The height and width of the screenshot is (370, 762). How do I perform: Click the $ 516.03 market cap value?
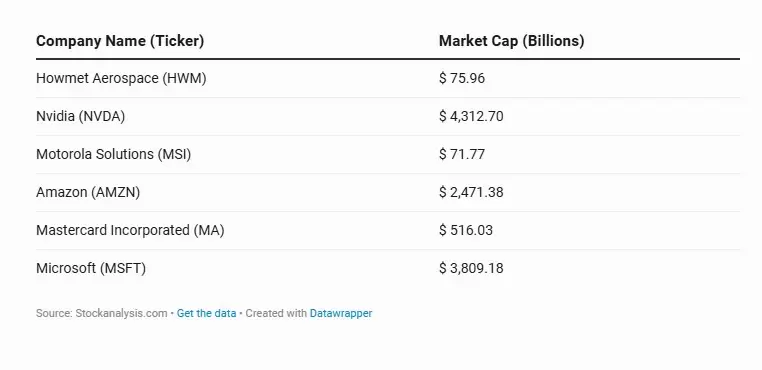coord(466,230)
